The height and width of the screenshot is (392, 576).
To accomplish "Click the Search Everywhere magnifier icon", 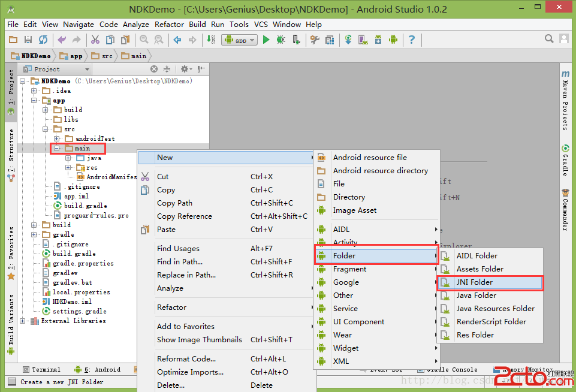I will click(549, 40).
